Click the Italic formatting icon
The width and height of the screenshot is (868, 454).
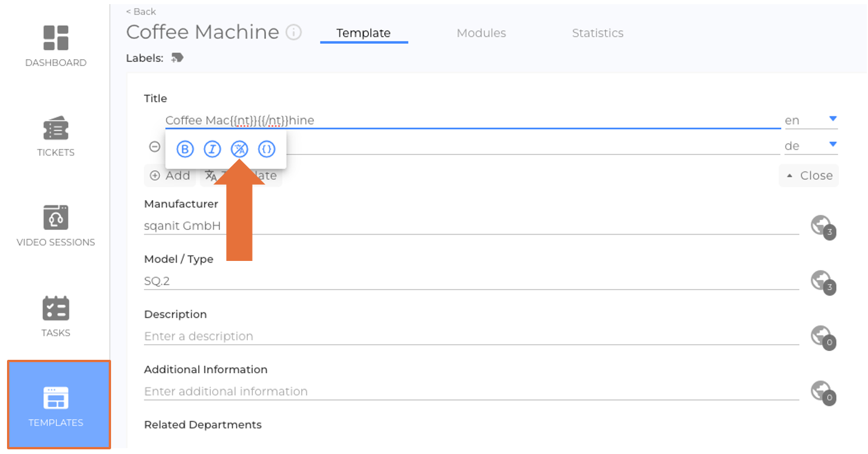tap(212, 150)
